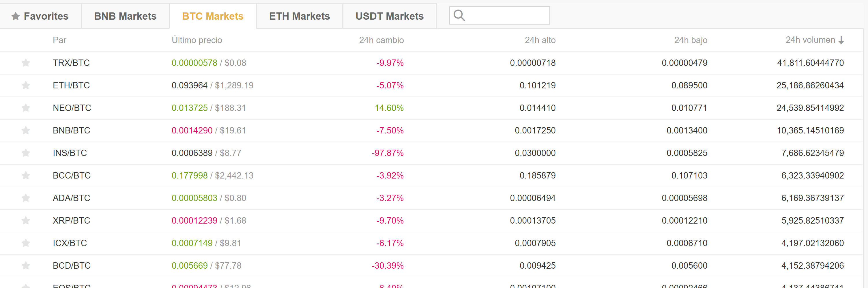The width and height of the screenshot is (868, 288).
Task: Click the star icon beside ICX/BTC
Action: [x=26, y=243]
